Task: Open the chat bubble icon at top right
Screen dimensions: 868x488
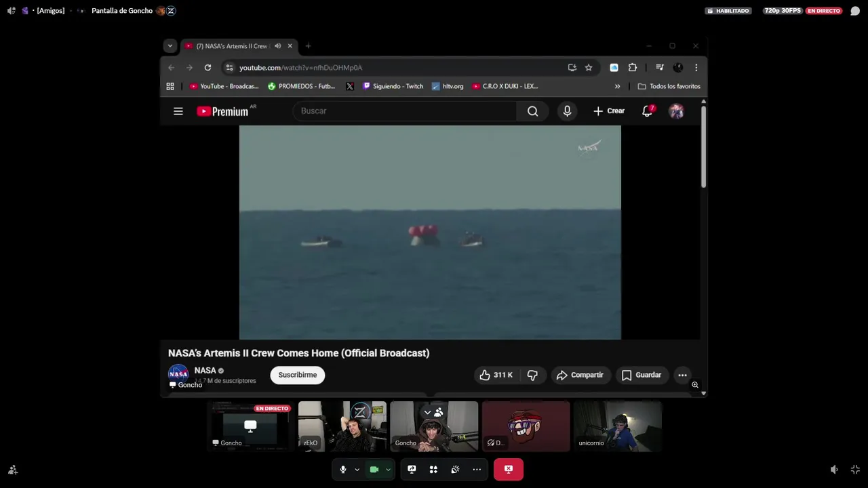Action: click(x=855, y=11)
